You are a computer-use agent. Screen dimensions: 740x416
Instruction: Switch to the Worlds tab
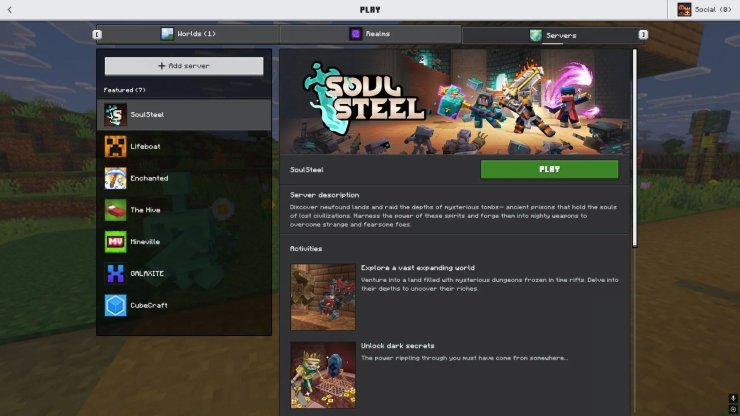[x=188, y=34]
